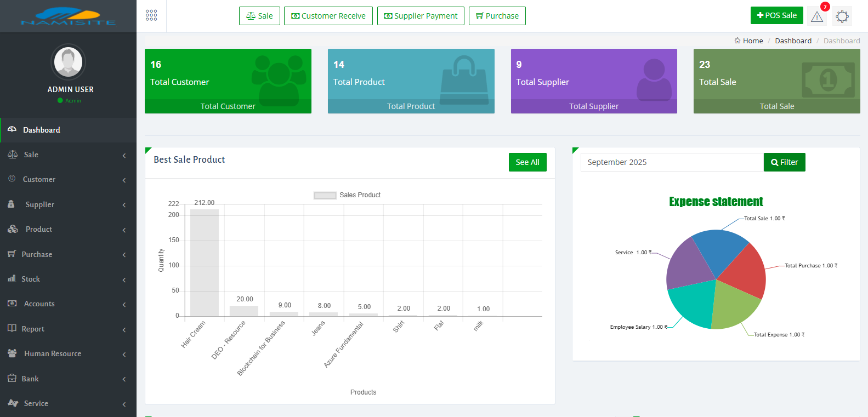Click the admin user avatar picture
The height and width of the screenshot is (417, 868).
point(68,61)
